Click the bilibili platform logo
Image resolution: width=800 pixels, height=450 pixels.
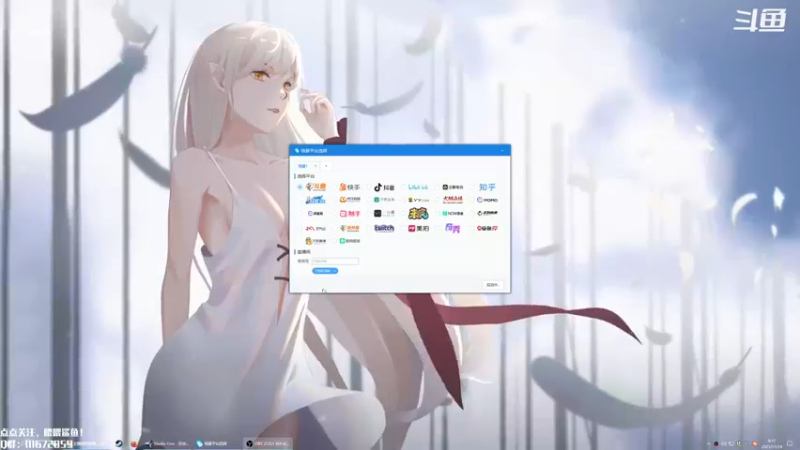418,187
